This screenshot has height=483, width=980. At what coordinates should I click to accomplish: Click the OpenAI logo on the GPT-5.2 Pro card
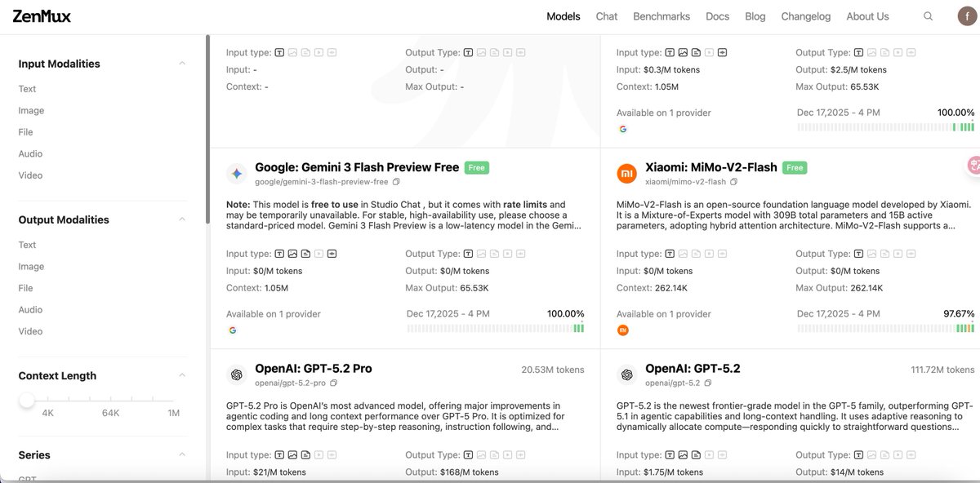pyautogui.click(x=236, y=374)
